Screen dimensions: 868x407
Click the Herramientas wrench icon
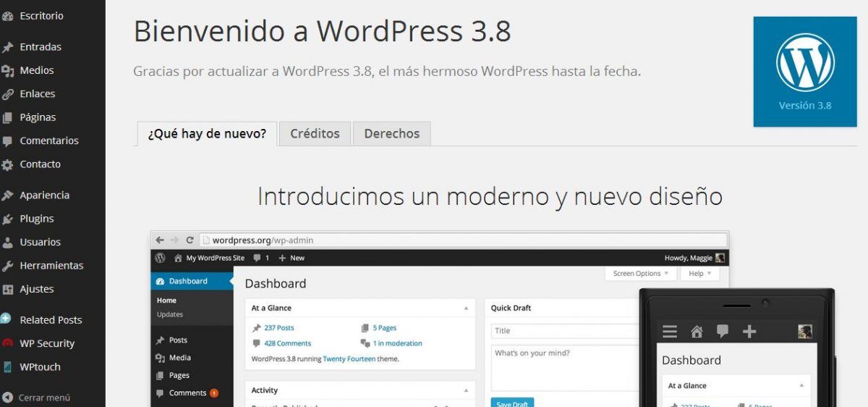point(7,266)
